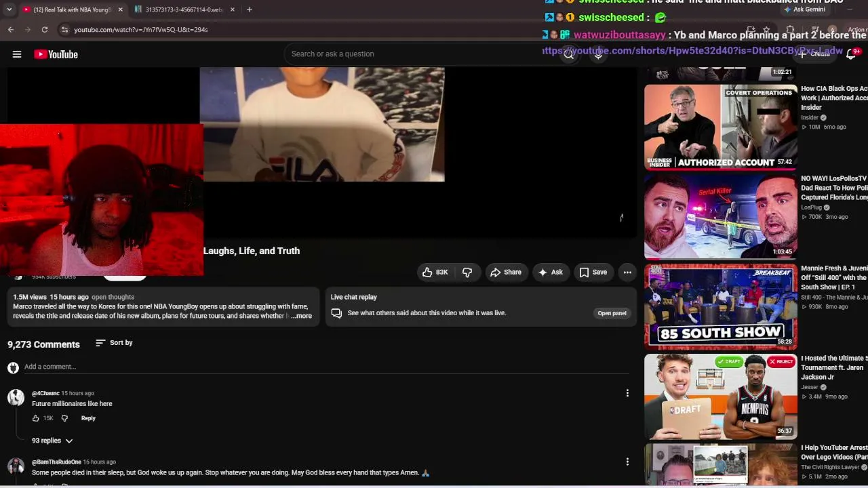Viewport: 868px width, 488px height.
Task: Share the video
Action: pyautogui.click(x=506, y=272)
